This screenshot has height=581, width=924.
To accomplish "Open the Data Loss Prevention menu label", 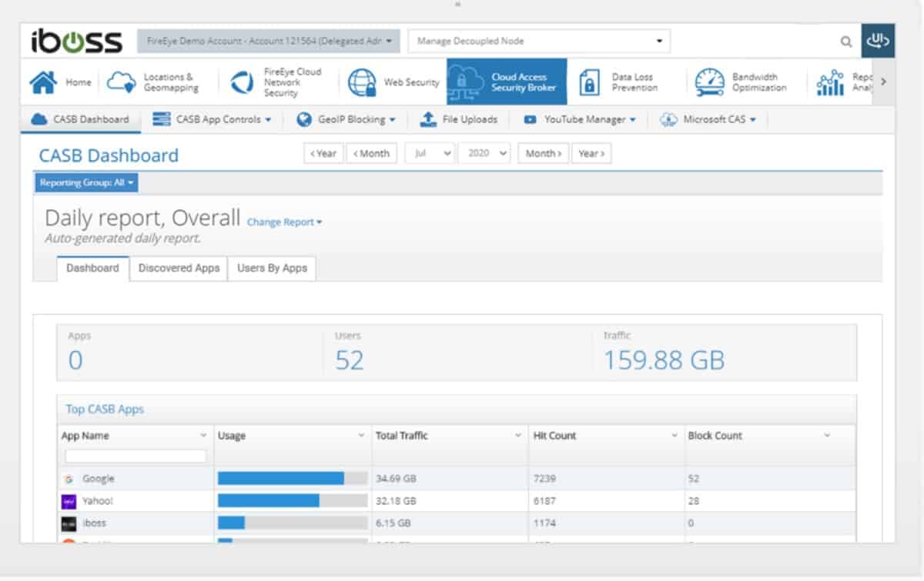I will (x=635, y=82).
